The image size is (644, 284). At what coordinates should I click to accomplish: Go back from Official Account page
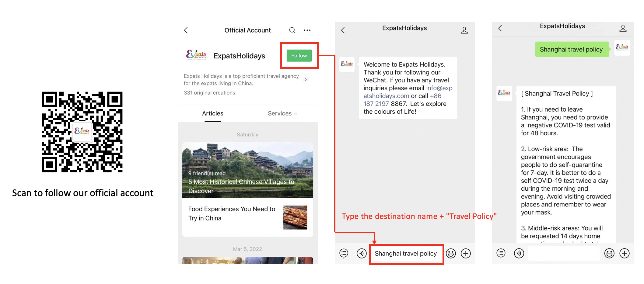186,30
